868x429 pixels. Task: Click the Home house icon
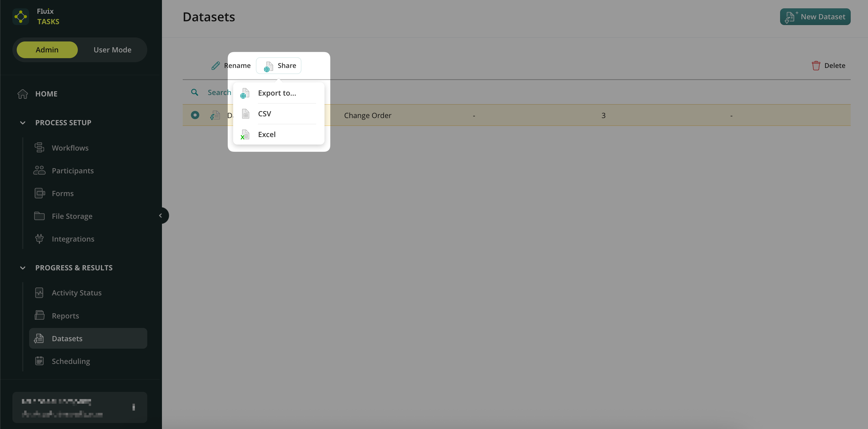click(22, 94)
